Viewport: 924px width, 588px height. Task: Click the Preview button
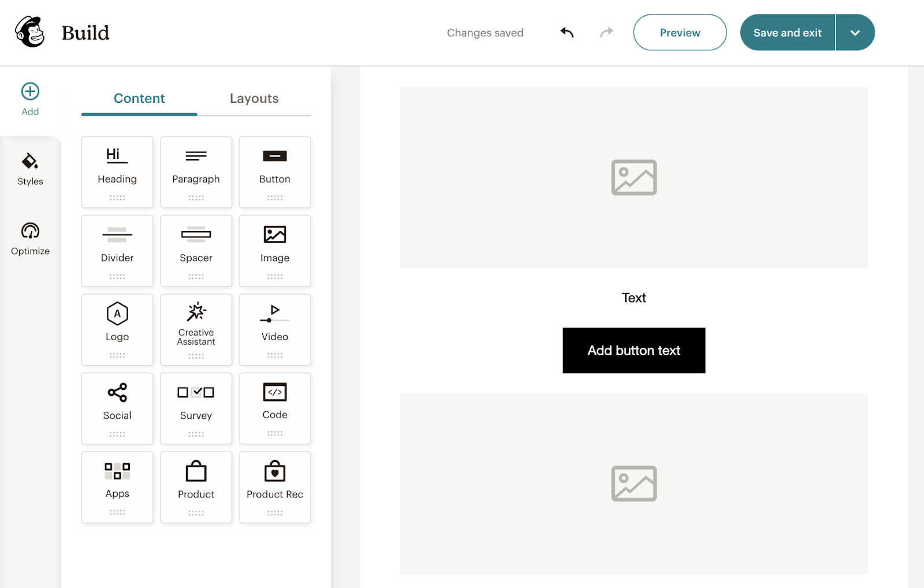point(680,32)
